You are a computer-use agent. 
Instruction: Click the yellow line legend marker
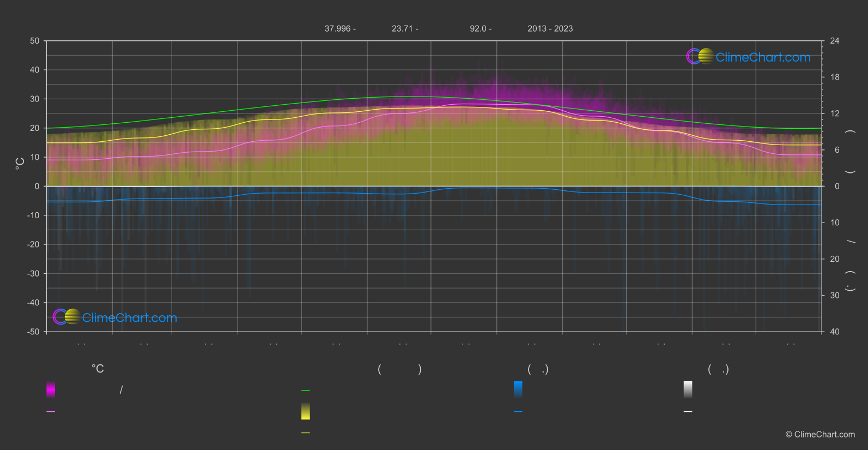pos(306,433)
